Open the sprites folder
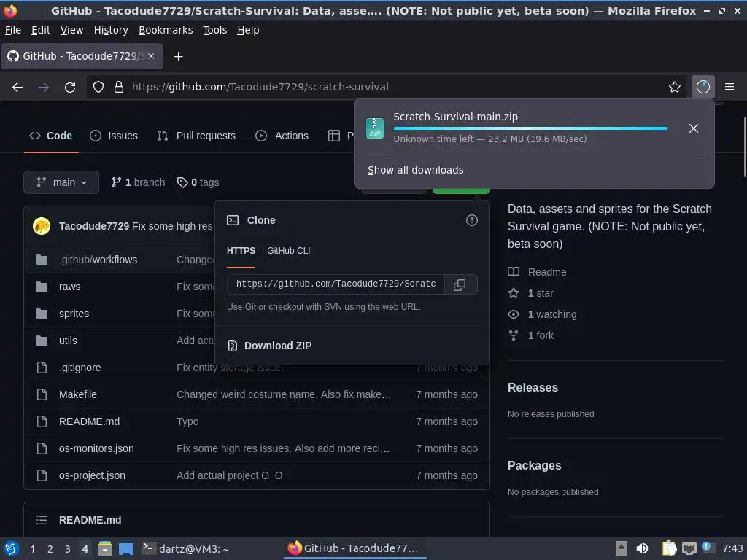The image size is (747, 560). coord(74,314)
